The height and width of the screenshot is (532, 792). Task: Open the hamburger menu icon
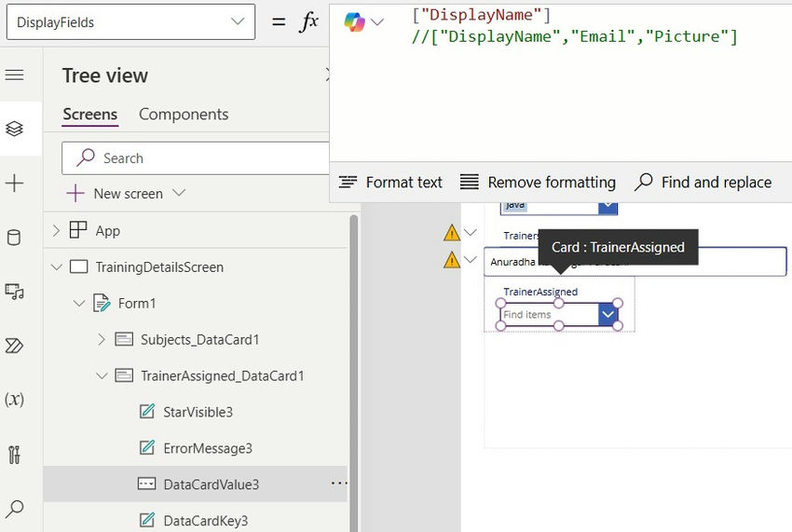point(14,75)
